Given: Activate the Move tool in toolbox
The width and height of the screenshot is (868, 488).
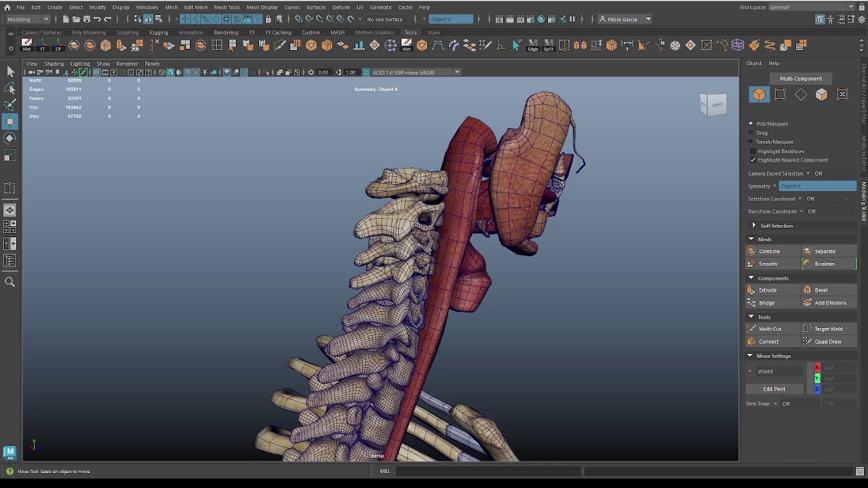Looking at the screenshot, I should coord(10,121).
